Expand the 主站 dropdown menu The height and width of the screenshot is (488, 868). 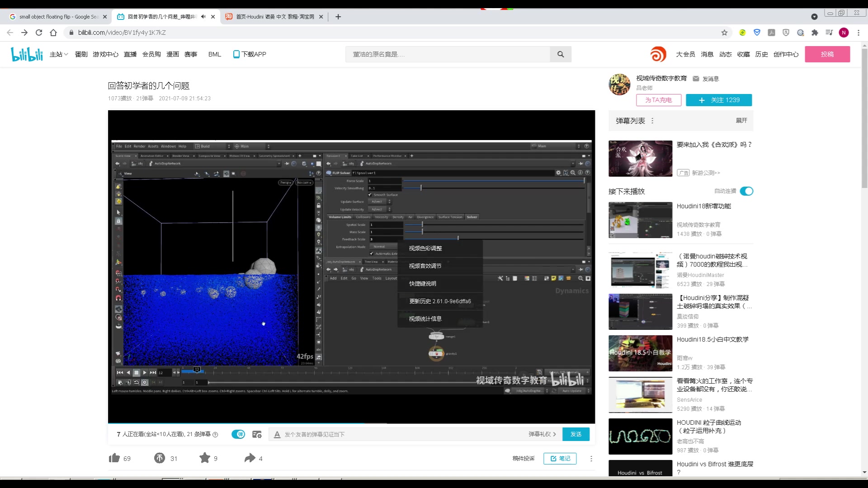tap(59, 54)
